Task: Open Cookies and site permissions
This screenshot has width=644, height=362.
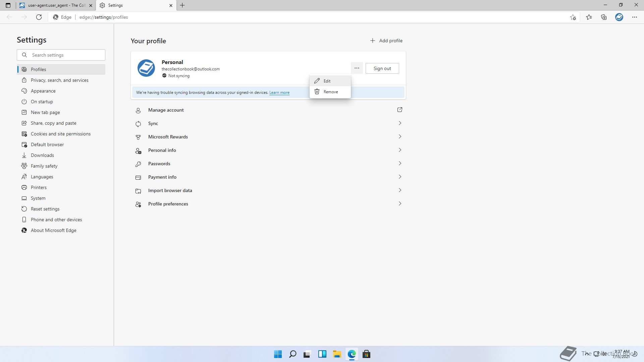Action: [61, 134]
